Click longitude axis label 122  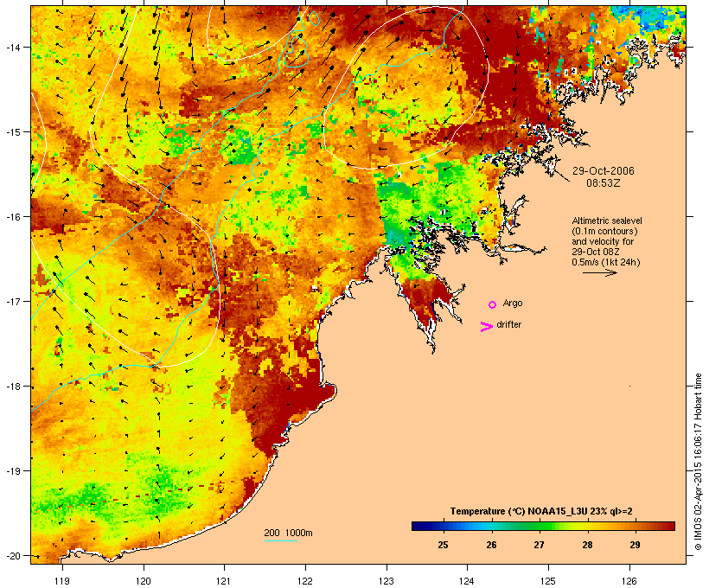(305, 581)
